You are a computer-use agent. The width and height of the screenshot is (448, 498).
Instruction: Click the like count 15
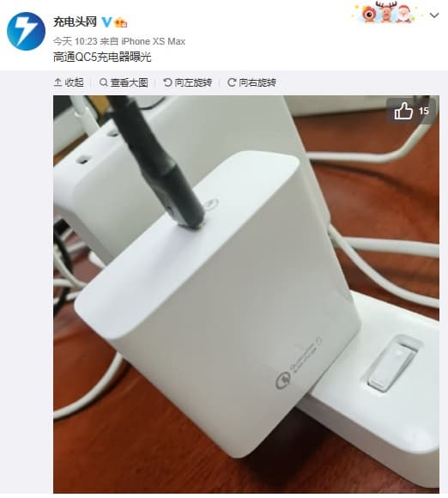[424, 111]
